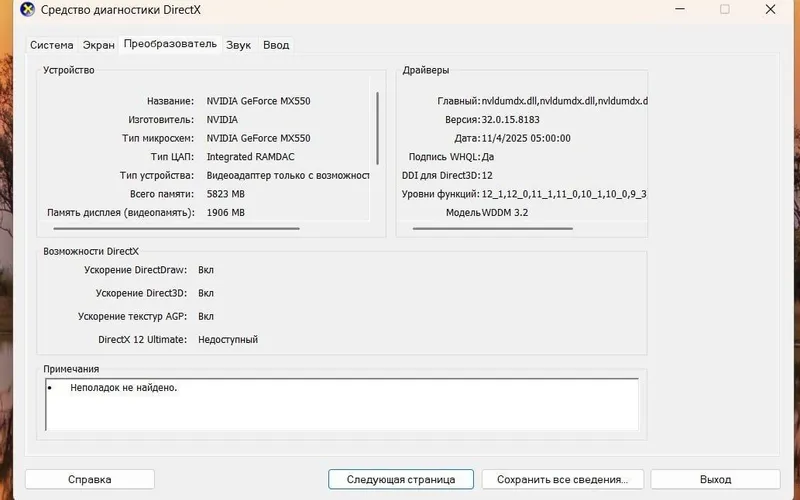The width and height of the screenshot is (800, 500).
Task: Click the note Неполадок не найдено
Action: coord(123,388)
